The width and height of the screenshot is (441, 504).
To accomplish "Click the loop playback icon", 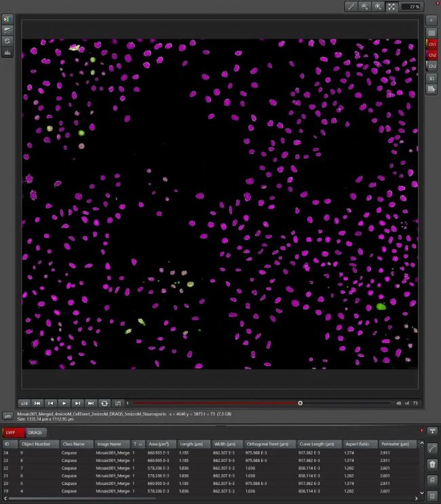I will (104, 403).
